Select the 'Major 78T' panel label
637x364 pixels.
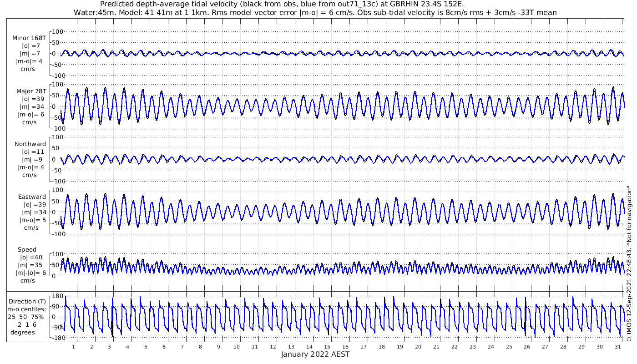pyautogui.click(x=31, y=91)
